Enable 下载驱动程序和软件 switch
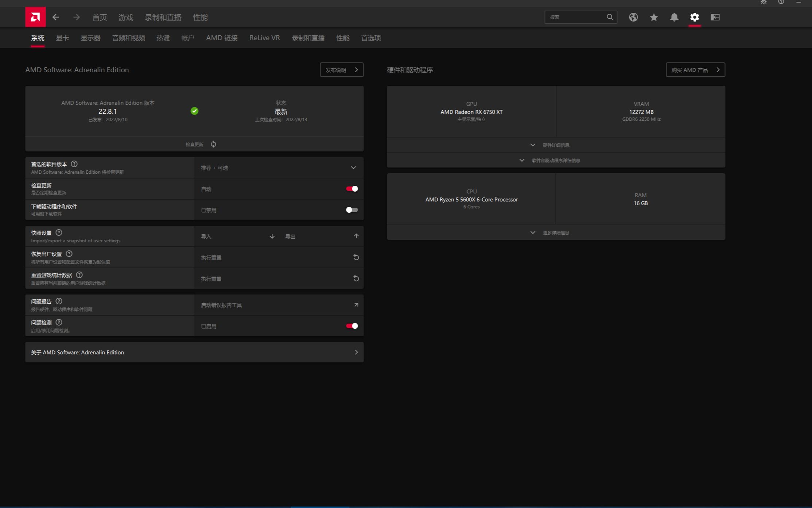This screenshot has width=812, height=508. click(x=352, y=210)
